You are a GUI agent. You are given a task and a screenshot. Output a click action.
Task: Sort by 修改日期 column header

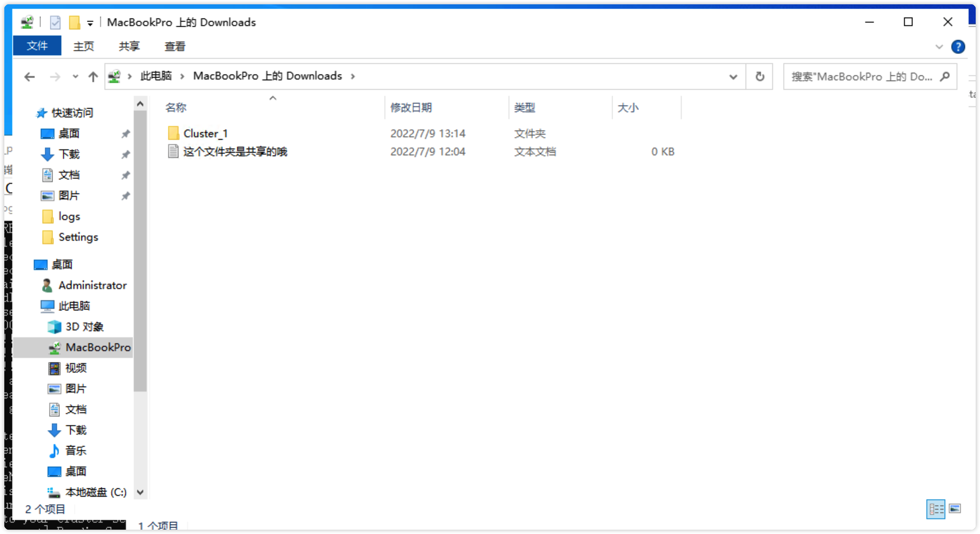click(411, 107)
